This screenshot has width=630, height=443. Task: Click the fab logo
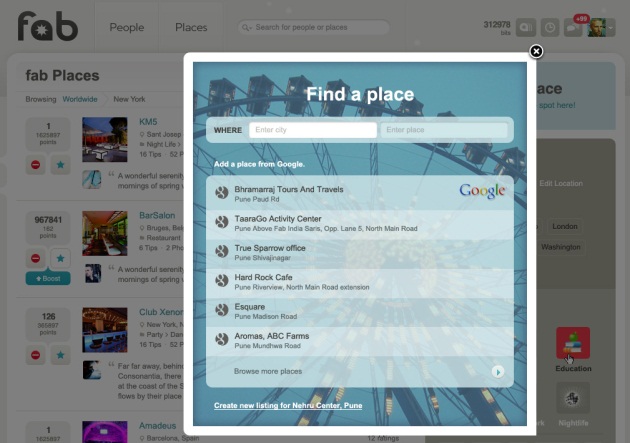(48, 27)
